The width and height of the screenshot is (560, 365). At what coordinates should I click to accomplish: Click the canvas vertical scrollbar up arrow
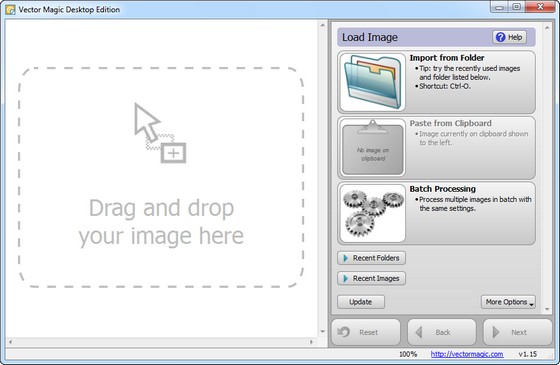tap(322, 25)
